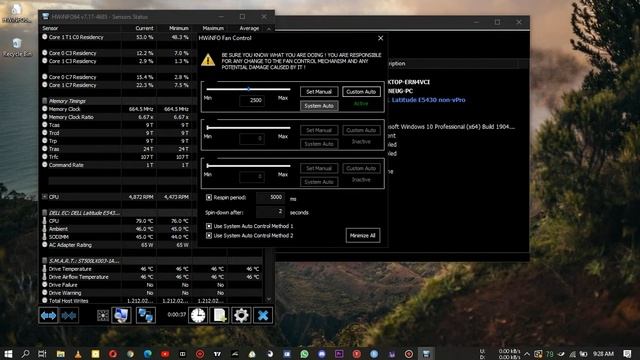Click the Sensors list scroll-down arrow
Image resolution: width=640 pixels, height=360 pixels.
(269, 300)
